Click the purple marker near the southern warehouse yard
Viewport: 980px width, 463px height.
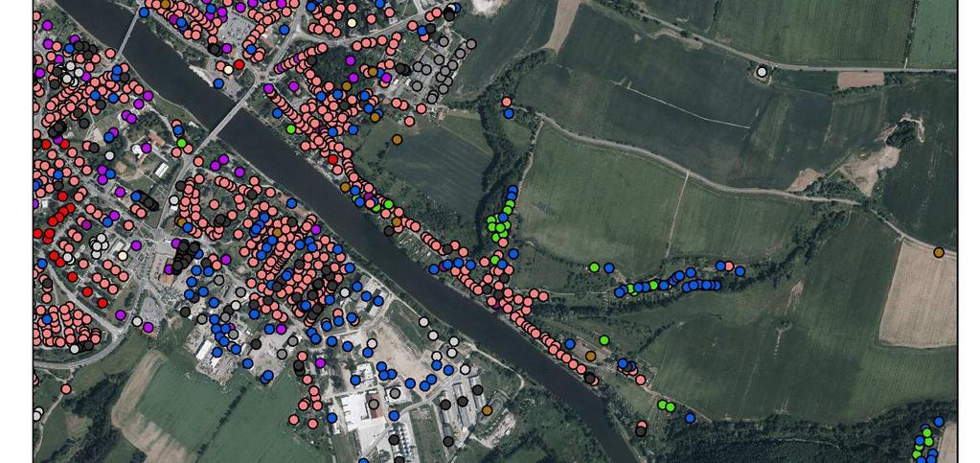(x=321, y=362)
